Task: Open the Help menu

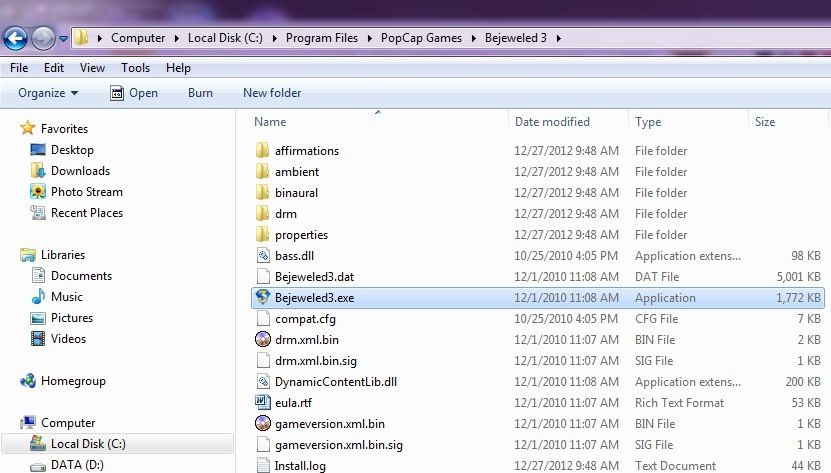Action: point(178,68)
